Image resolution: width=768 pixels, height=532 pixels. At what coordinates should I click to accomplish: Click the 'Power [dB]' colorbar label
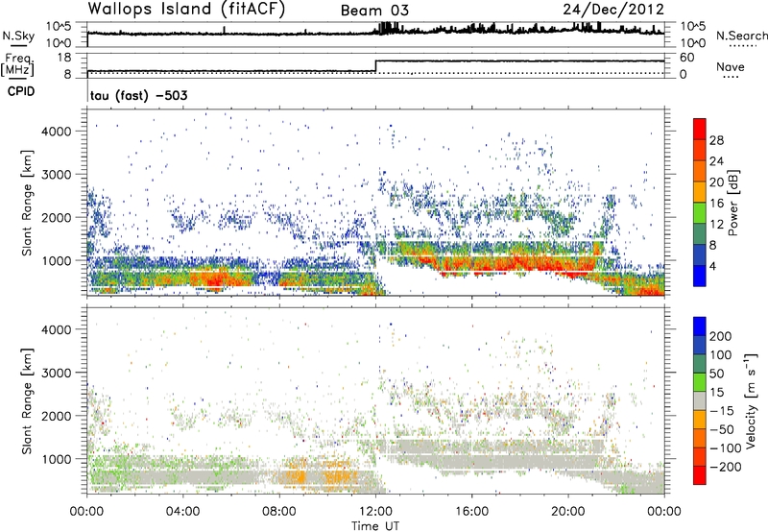732,203
